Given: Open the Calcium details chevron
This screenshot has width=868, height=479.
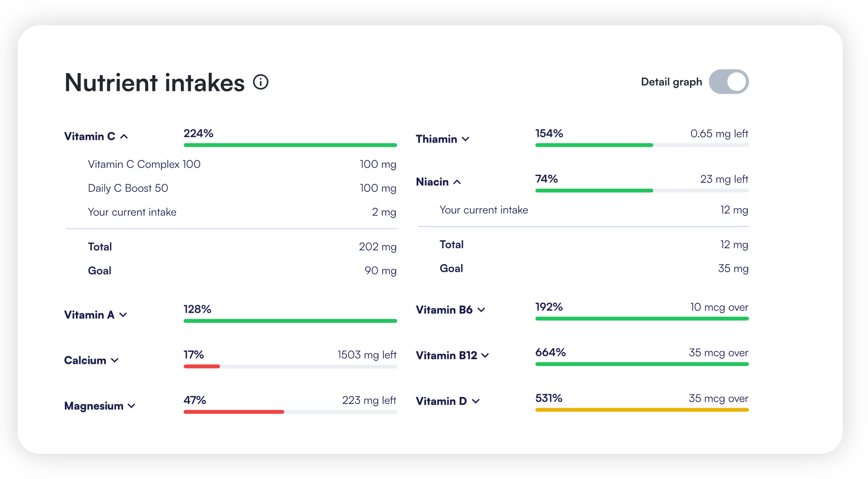Looking at the screenshot, I should (x=115, y=360).
